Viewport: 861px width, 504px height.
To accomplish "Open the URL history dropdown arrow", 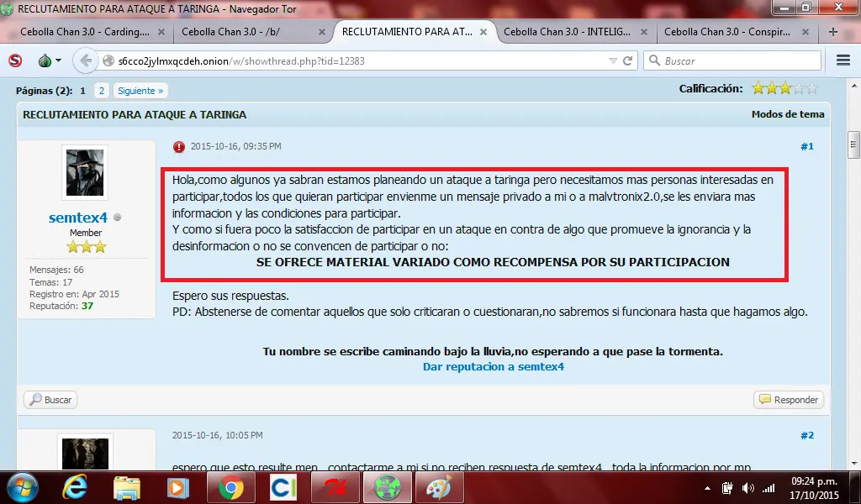I will 613,60.
